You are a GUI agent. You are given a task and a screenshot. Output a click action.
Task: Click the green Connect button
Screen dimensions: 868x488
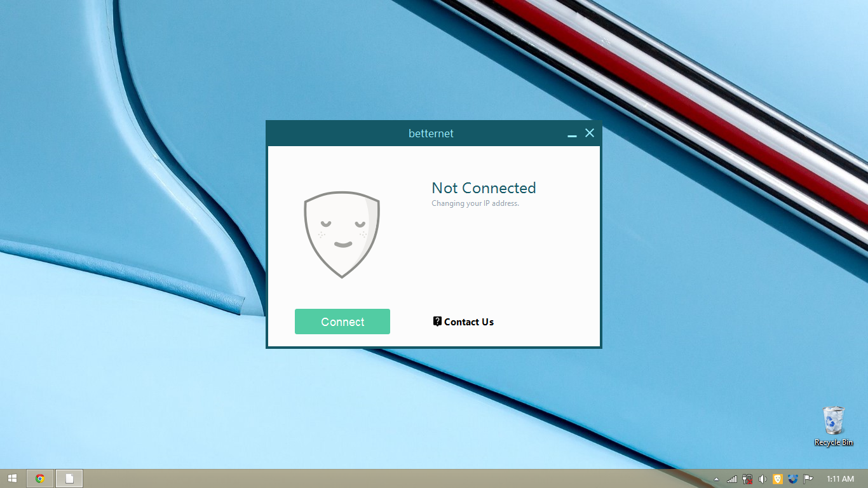[342, 322]
